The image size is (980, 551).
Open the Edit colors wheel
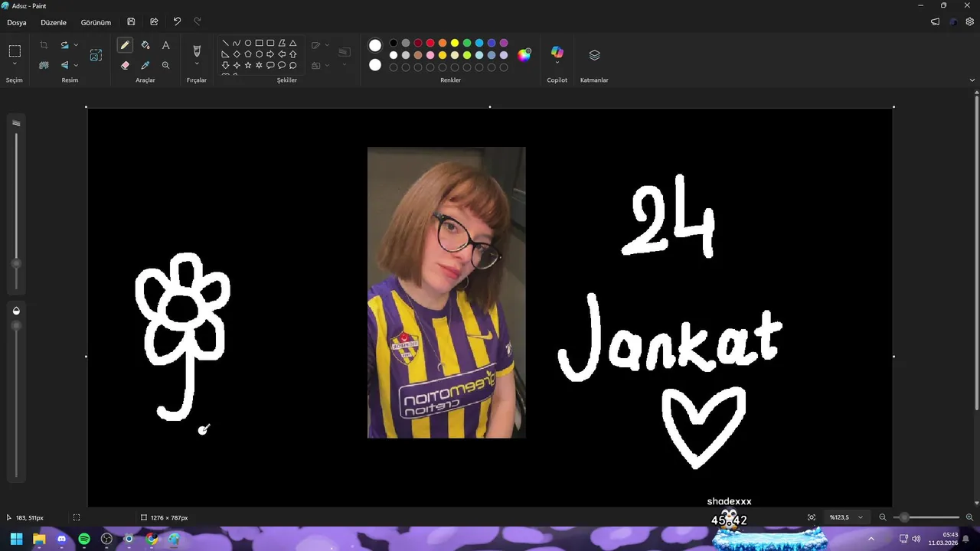[x=524, y=54]
